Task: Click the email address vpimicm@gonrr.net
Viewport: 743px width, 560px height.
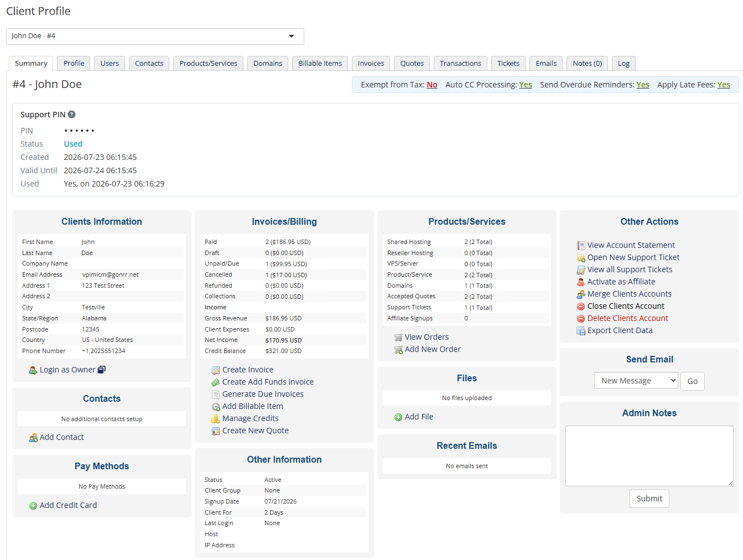Action: (111, 274)
